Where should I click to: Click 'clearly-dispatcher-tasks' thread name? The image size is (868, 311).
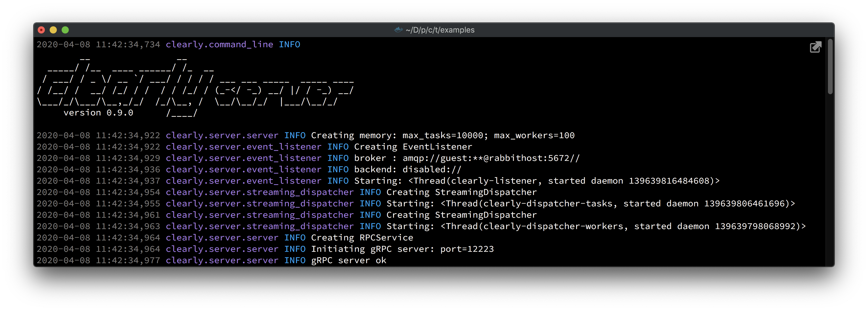(548, 204)
